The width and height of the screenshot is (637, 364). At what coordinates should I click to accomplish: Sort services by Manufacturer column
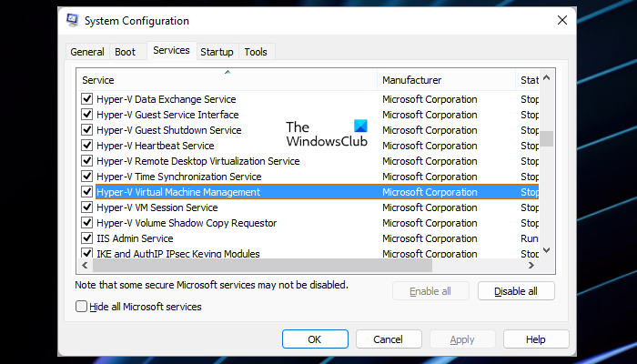pyautogui.click(x=446, y=80)
